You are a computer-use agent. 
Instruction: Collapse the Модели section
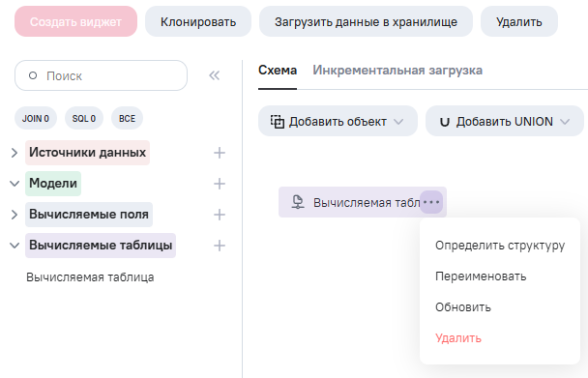(x=15, y=184)
